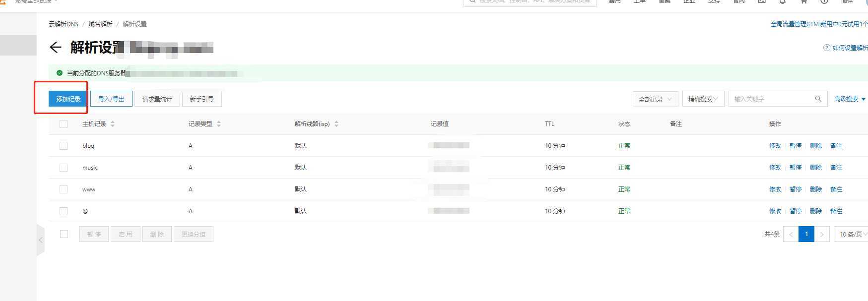Click 暂停 for the blog record
This screenshot has height=301, width=868.
[x=796, y=146]
